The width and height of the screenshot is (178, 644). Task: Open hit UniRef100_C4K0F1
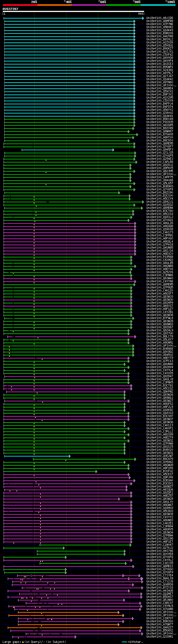tap(160, 428)
